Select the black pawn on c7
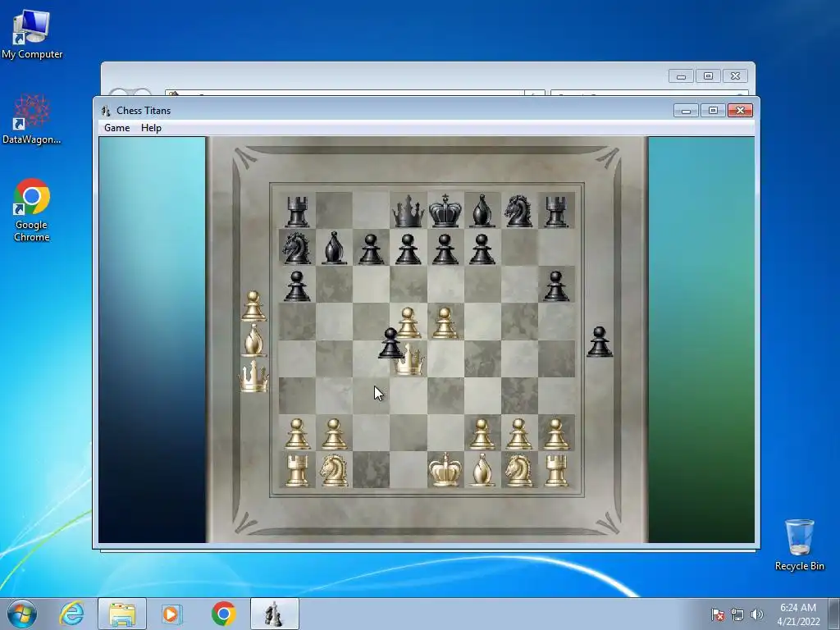Viewport: 840px width, 630px height. click(371, 249)
